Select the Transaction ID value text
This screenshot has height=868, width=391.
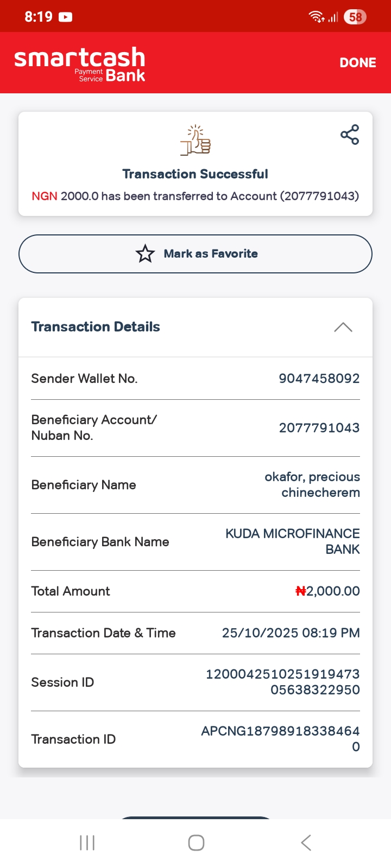[280, 738]
